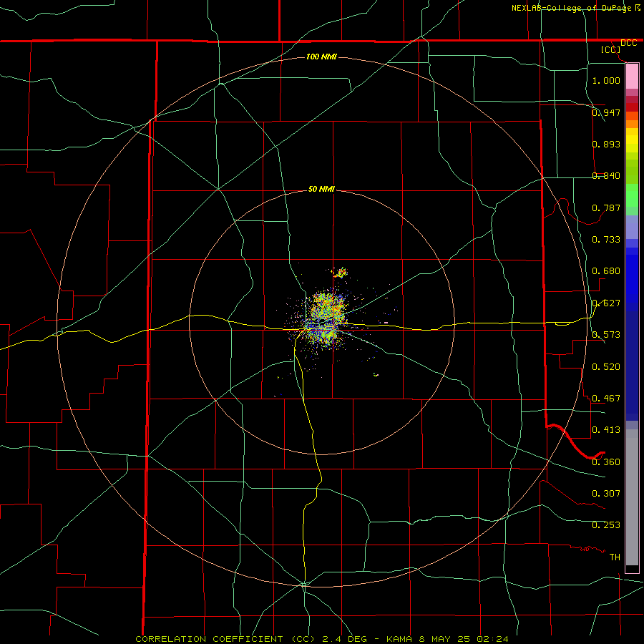Pick the pink segment of the color scale
644x644 pixels.
pos(632,77)
